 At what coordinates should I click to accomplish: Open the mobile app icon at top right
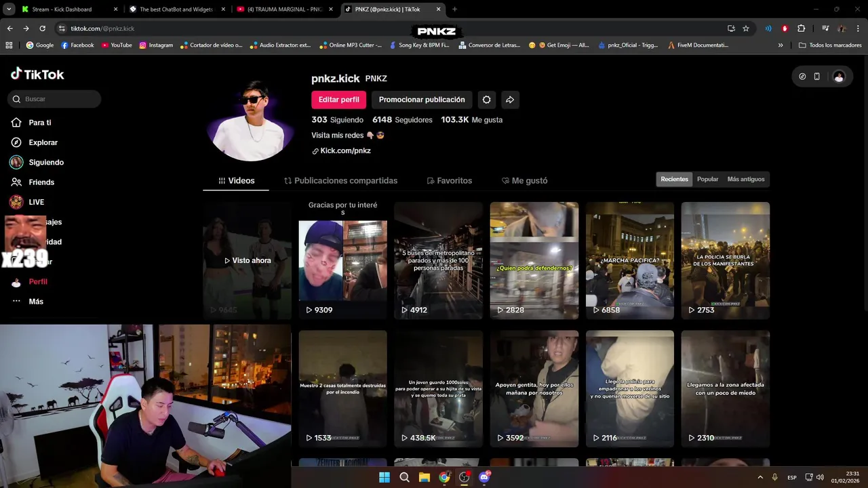tap(817, 77)
